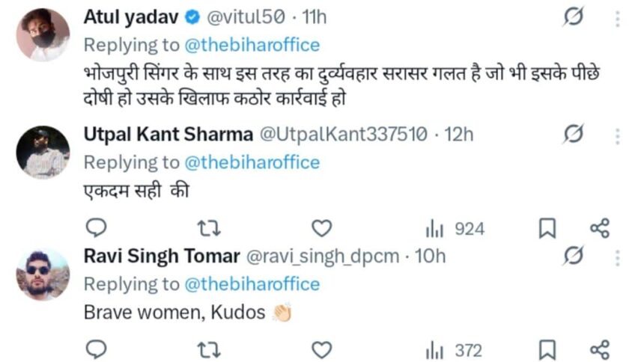Share Ravi Singh Tomar's tweet
The height and width of the screenshot is (362, 644).
coord(600,349)
